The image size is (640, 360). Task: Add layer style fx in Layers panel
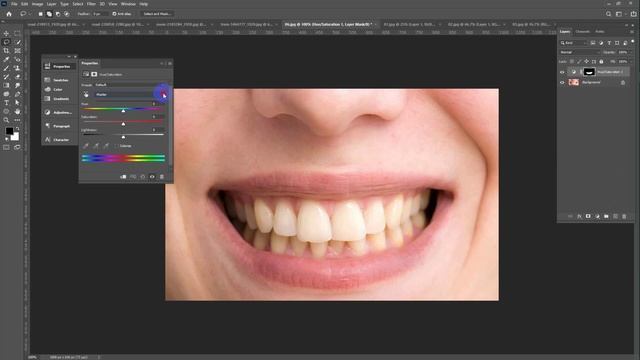click(579, 216)
